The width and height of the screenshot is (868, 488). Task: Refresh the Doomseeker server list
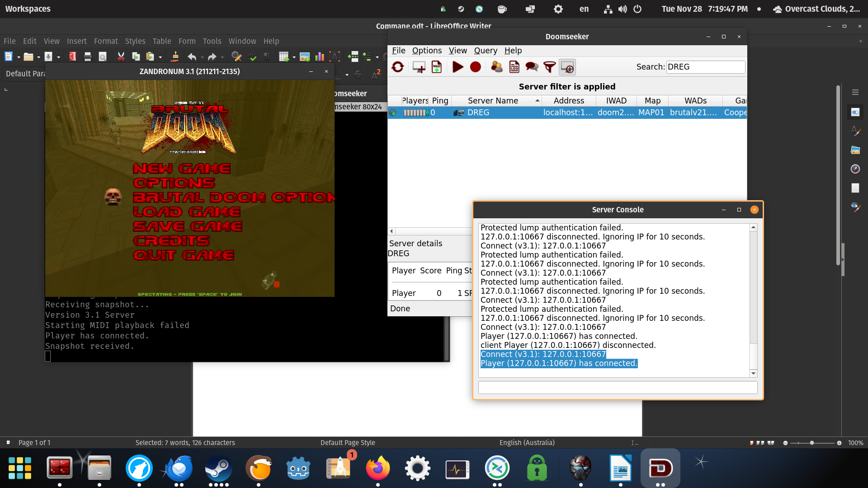(x=398, y=67)
